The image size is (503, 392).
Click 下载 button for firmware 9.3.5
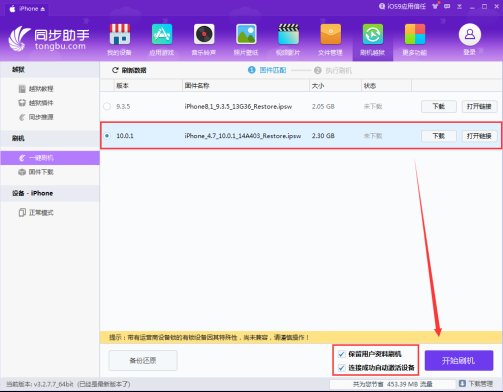pyautogui.click(x=439, y=106)
